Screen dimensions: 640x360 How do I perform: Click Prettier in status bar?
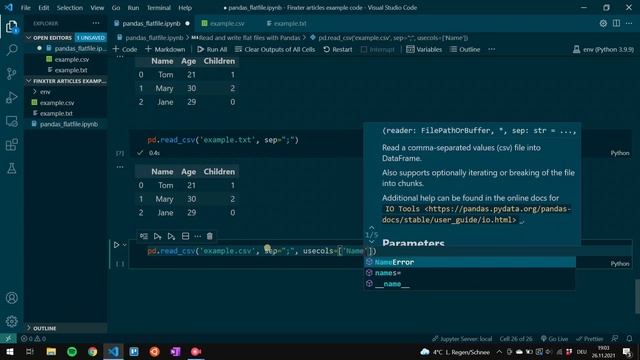pyautogui.click(x=589, y=338)
